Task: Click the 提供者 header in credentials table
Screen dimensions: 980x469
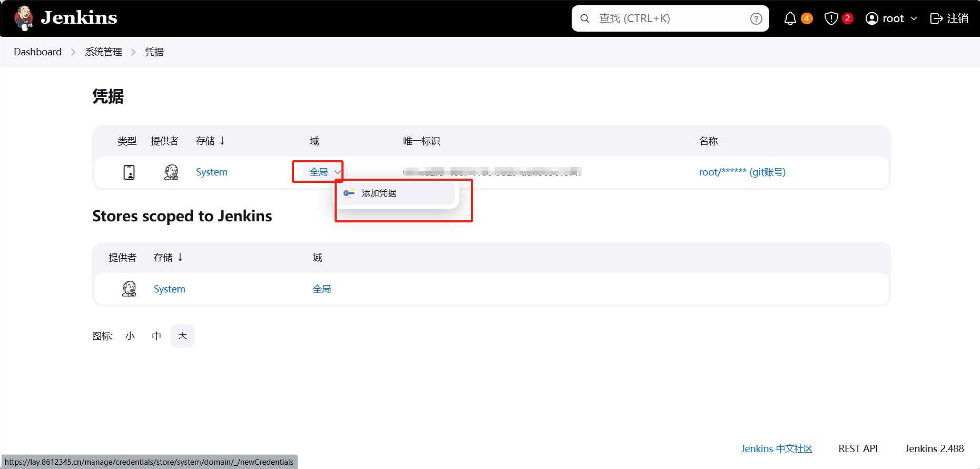Action: pos(164,141)
